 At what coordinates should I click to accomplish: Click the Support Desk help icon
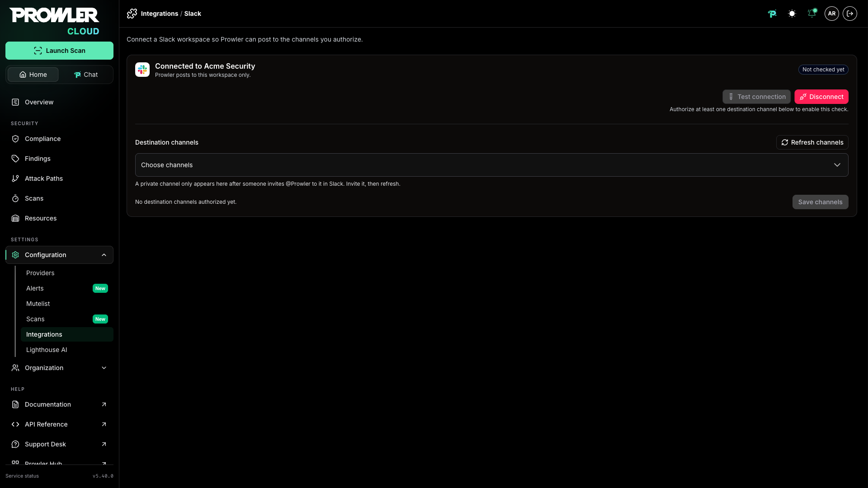coord(15,444)
